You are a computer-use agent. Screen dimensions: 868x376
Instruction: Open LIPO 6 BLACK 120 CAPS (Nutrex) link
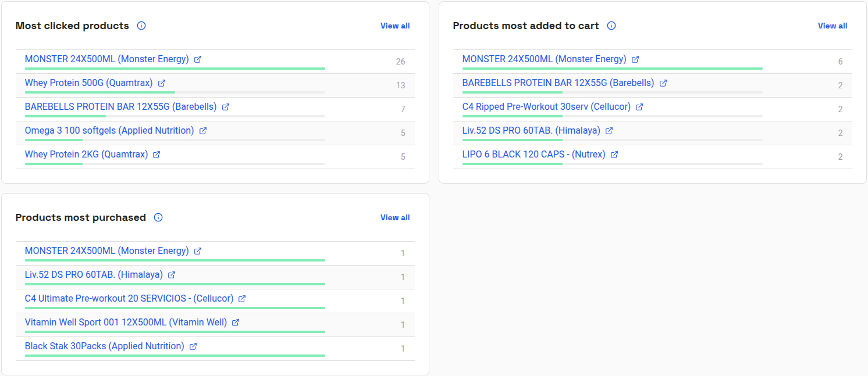point(534,154)
